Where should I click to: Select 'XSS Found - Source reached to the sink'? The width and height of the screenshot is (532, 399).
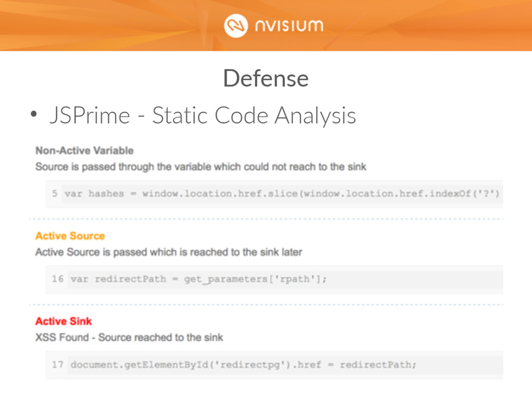click(129, 337)
